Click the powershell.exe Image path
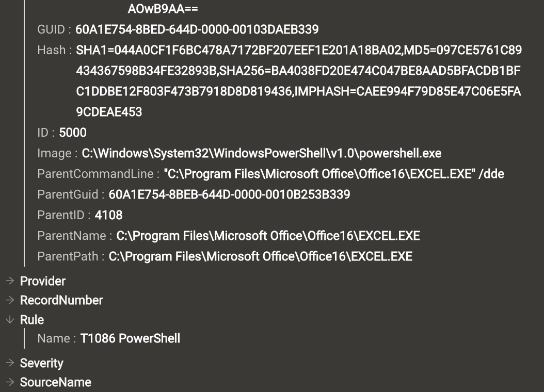 (x=262, y=153)
